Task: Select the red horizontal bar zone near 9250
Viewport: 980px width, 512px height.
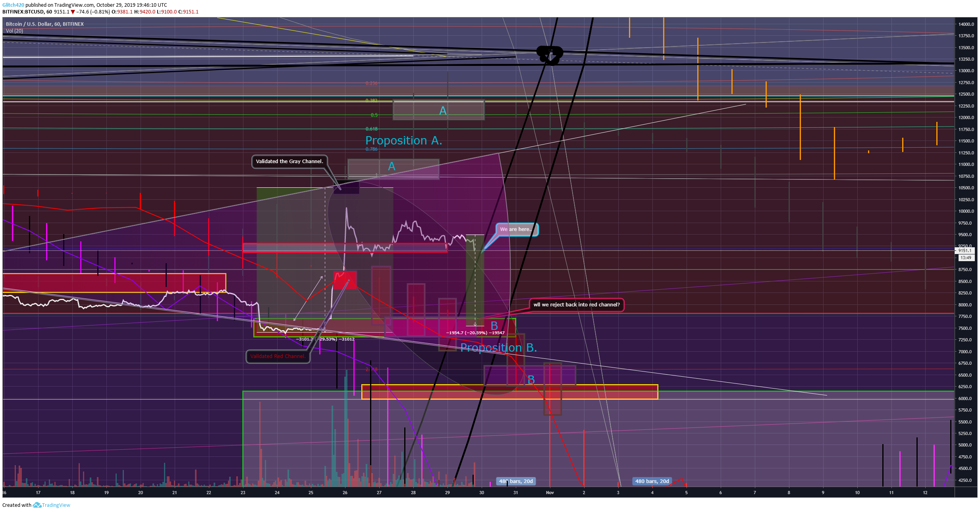Action: 345,248
